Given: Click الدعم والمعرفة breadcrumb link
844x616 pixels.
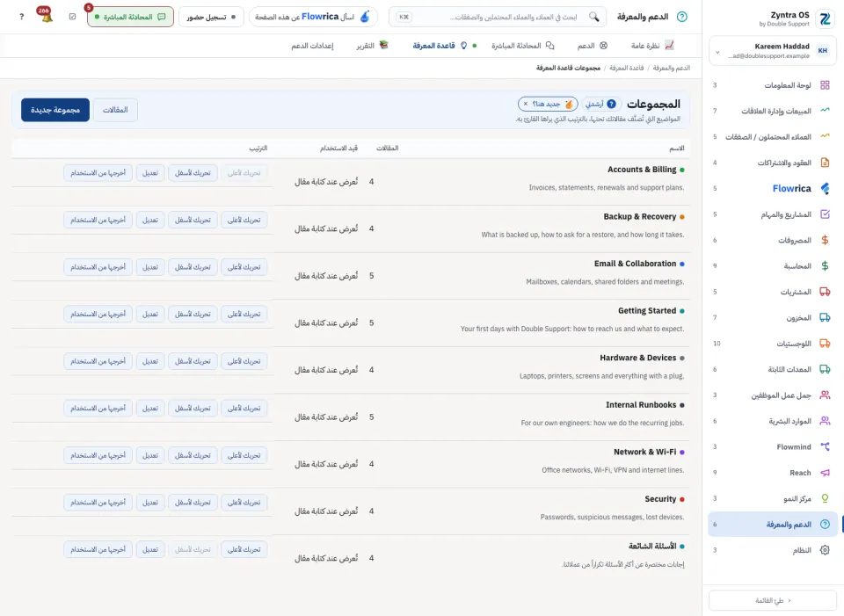Looking at the screenshot, I should [x=671, y=68].
